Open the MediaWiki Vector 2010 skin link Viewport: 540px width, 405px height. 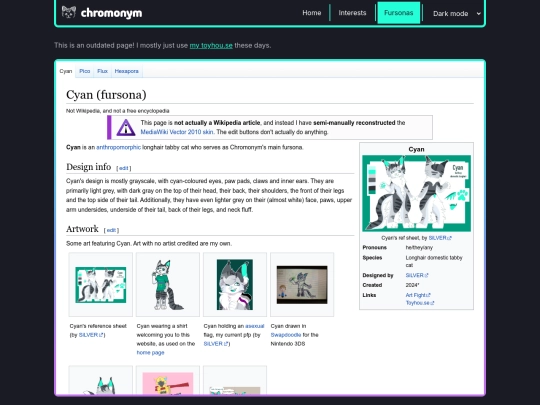[177, 132]
